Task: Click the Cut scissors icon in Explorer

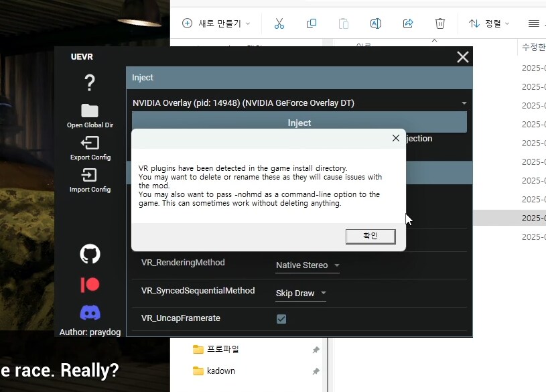Action: 279,23
